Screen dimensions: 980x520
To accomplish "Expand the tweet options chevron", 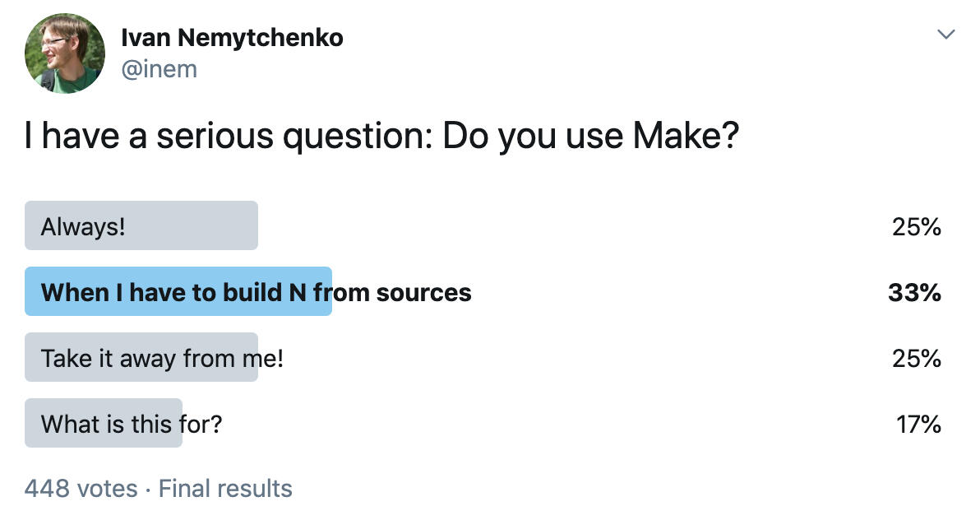I will tap(946, 35).
